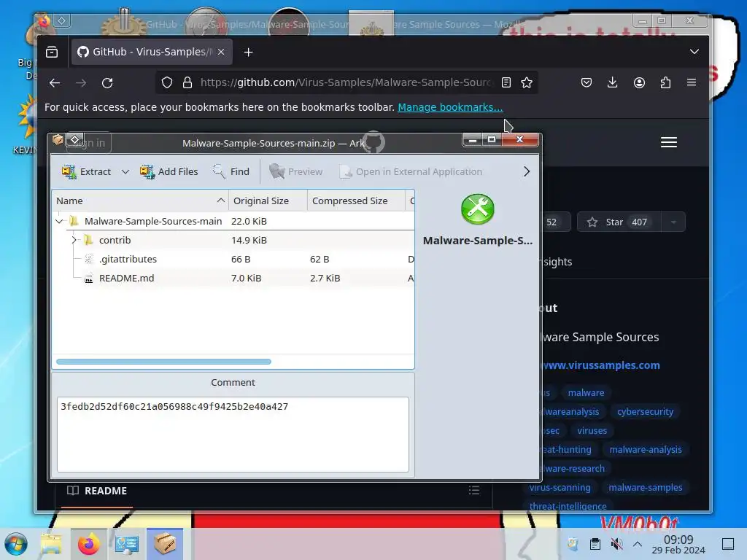The image size is (747, 560).
Task: Open the Firefox application menu
Action: click(692, 82)
